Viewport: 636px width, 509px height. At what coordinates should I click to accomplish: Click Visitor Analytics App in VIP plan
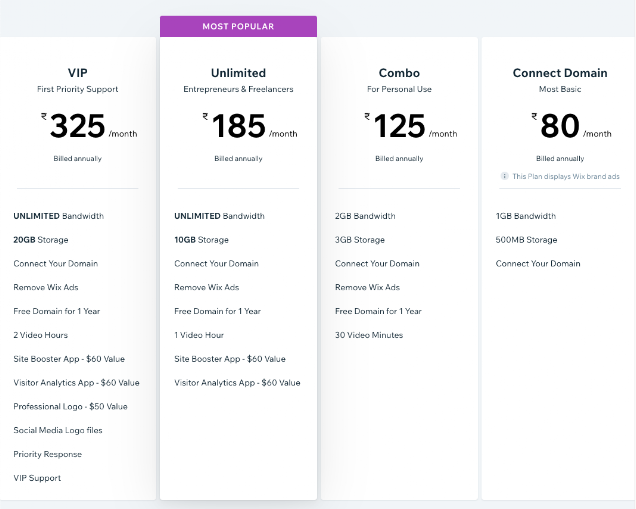[76, 383]
